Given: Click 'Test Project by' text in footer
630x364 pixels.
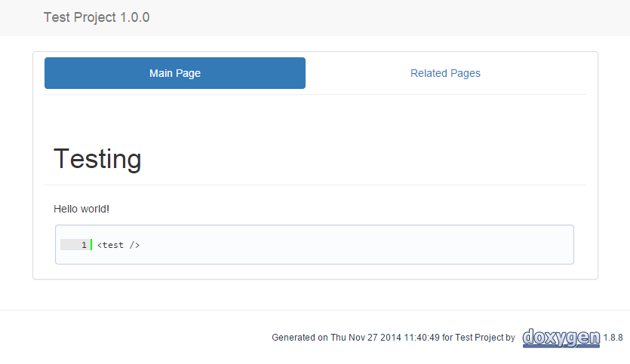Looking at the screenshot, I should [485, 338].
